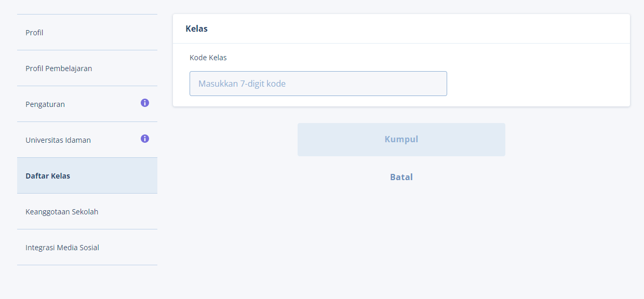Go to Integrasi Media Sosial
This screenshot has width=644, height=299.
87,248
